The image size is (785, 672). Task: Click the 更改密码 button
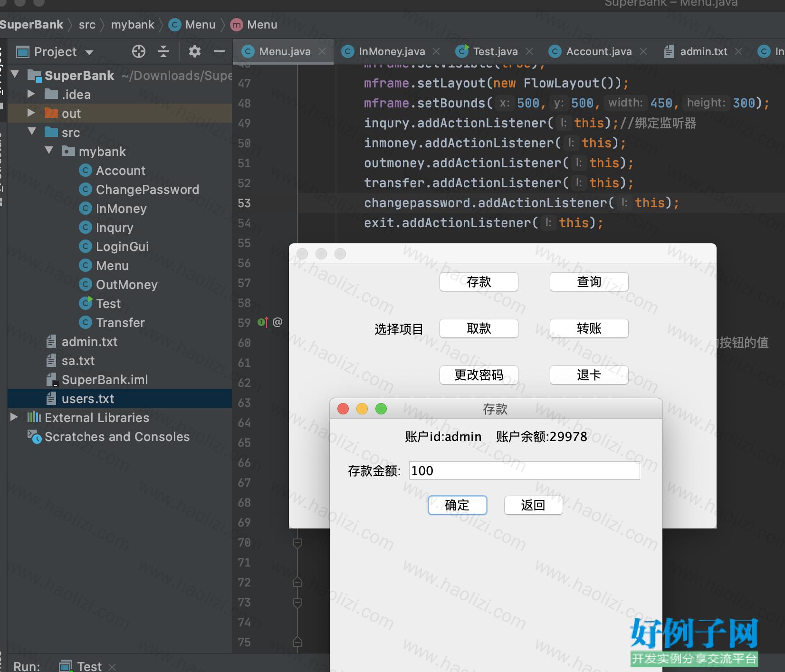pyautogui.click(x=479, y=375)
